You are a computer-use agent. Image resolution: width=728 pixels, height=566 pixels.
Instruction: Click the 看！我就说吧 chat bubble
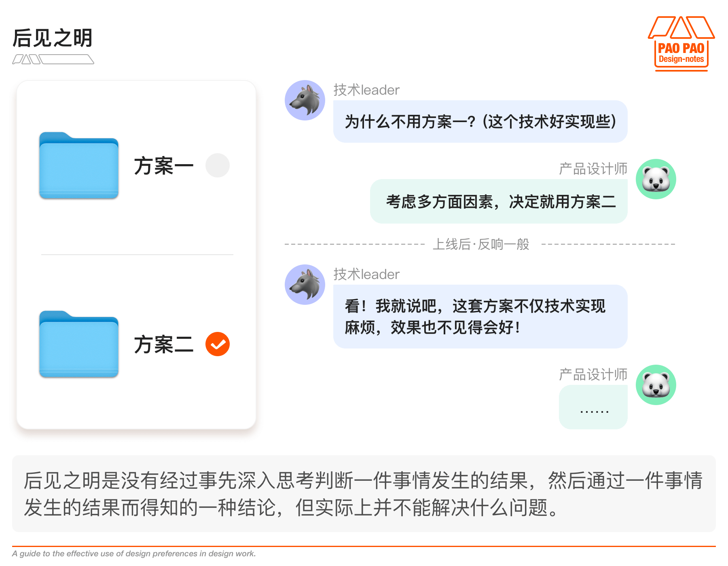(x=480, y=317)
